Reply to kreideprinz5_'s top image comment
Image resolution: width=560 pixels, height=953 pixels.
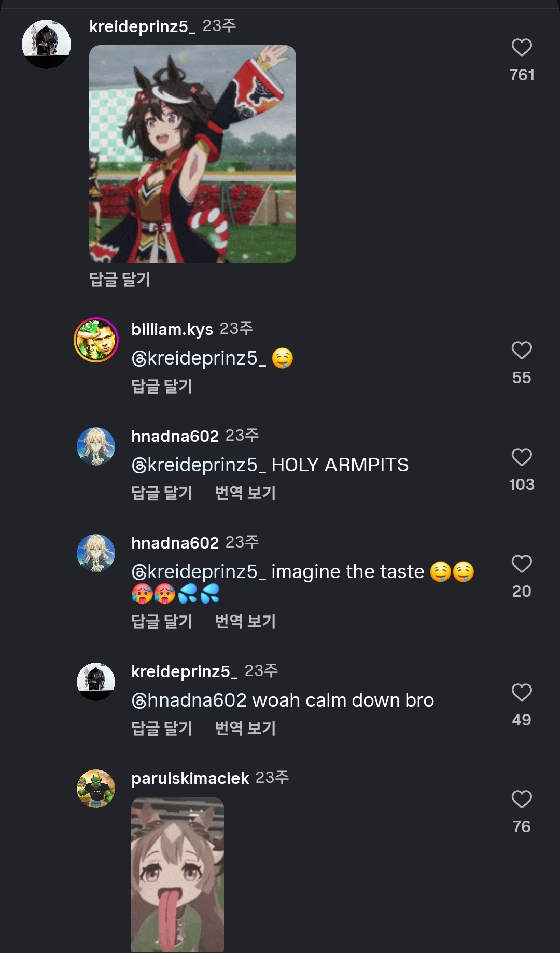(x=120, y=279)
